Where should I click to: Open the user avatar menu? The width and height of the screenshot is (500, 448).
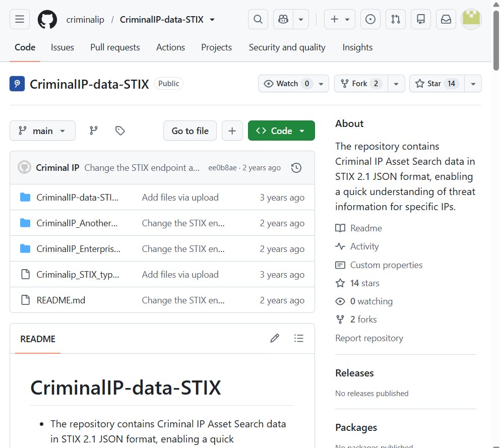click(x=471, y=19)
